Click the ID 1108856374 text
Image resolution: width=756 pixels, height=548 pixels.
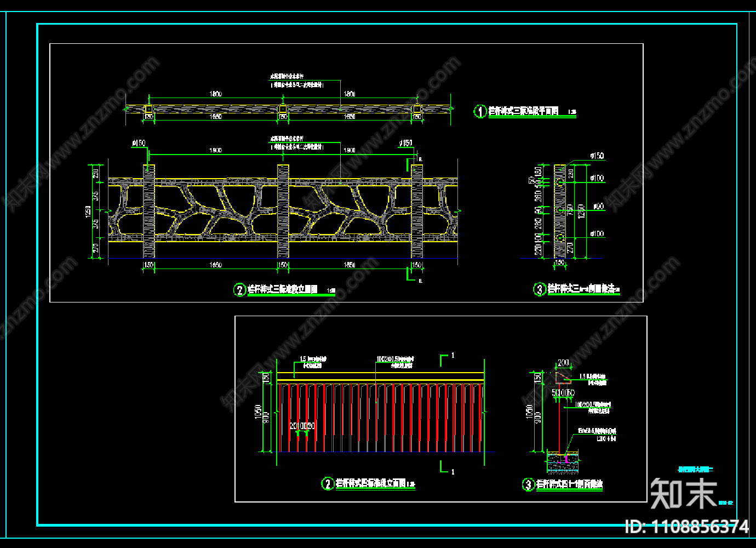click(x=686, y=527)
